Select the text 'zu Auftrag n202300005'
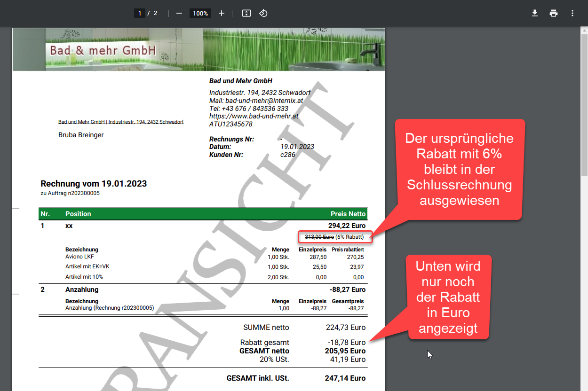The image size is (588, 391). [70, 193]
